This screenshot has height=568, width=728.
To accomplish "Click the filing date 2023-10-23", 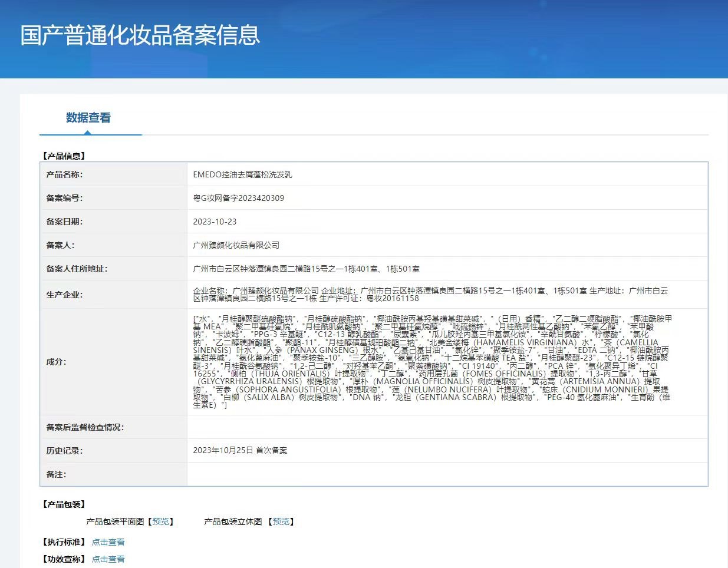I will pos(214,222).
